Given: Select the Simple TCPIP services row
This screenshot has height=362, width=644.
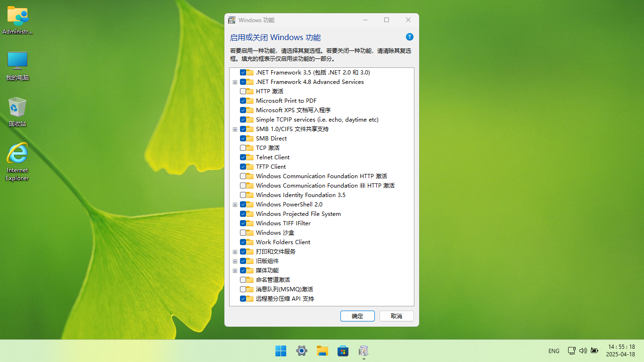Looking at the screenshot, I should click(x=317, y=119).
